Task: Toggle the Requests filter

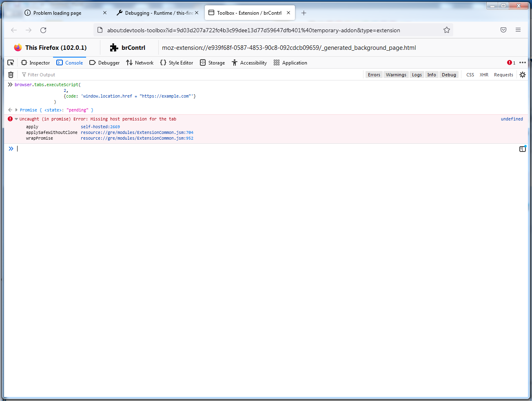Action: pos(503,75)
